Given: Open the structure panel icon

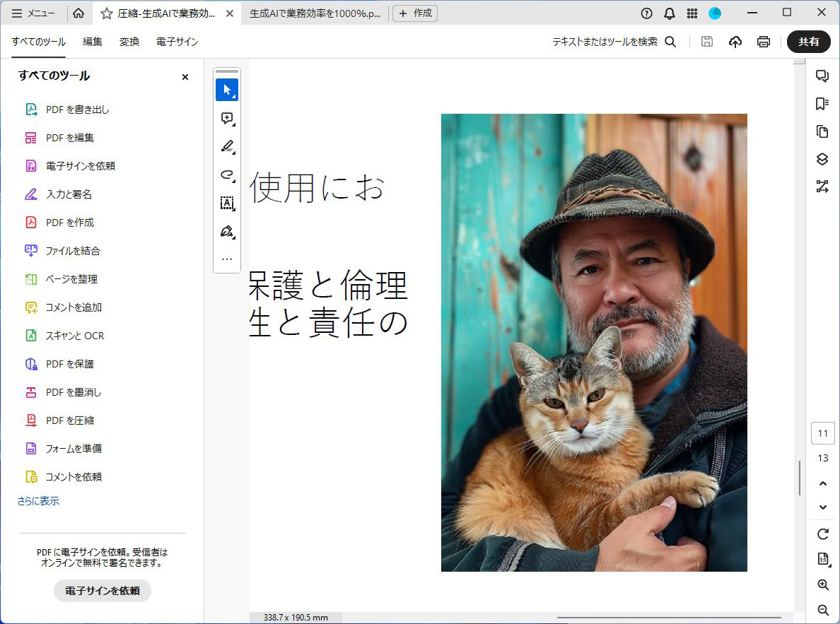Looking at the screenshot, I should tap(822, 187).
